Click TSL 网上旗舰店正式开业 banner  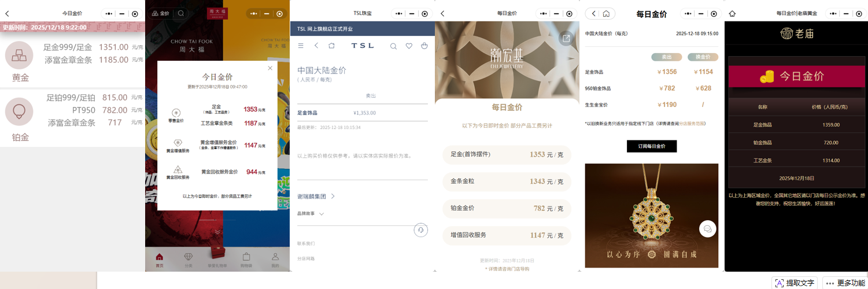362,29
